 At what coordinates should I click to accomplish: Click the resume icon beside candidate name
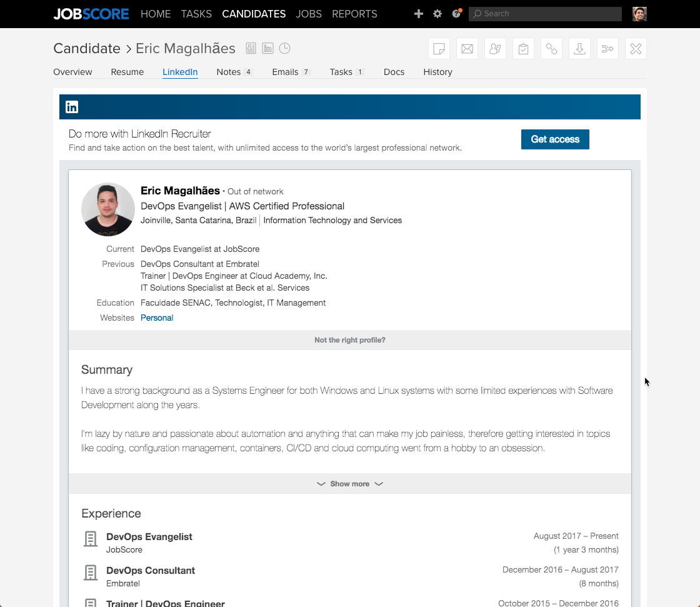(x=251, y=48)
